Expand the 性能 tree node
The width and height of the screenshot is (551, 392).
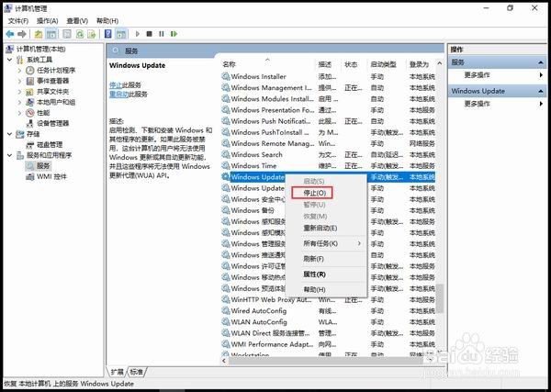tap(19, 113)
